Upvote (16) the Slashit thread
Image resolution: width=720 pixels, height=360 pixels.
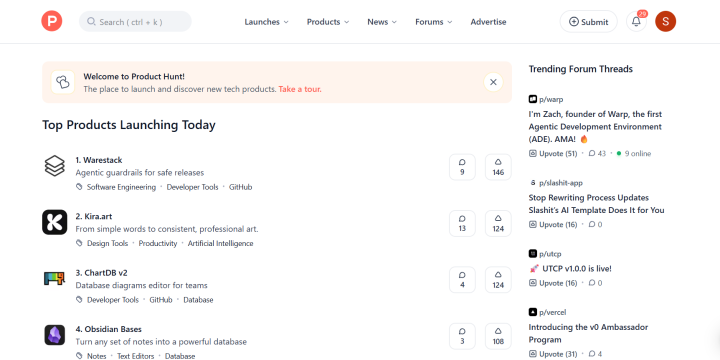tap(553, 225)
